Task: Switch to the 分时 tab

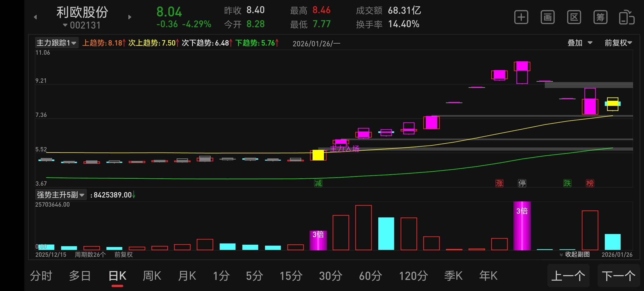Action: [41, 276]
